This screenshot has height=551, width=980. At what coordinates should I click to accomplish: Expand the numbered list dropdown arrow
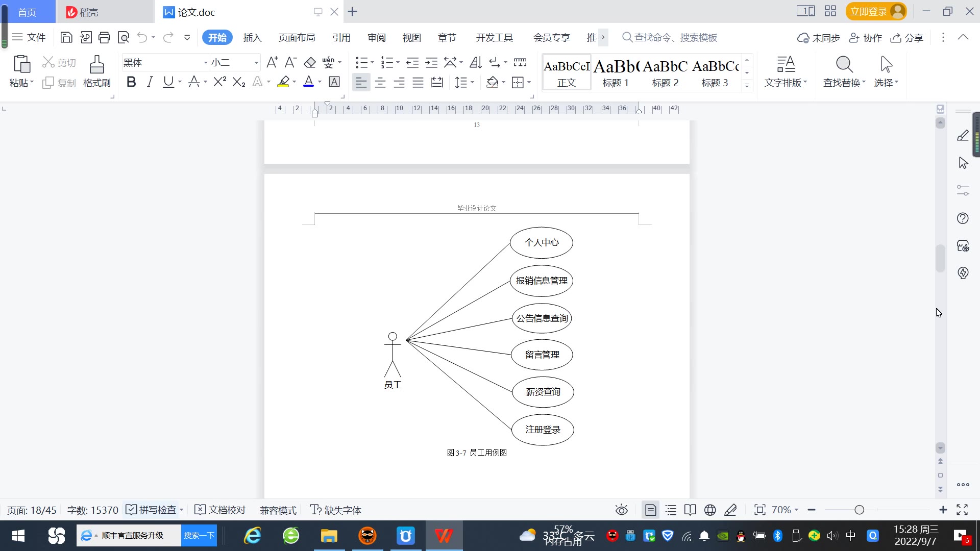point(398,63)
